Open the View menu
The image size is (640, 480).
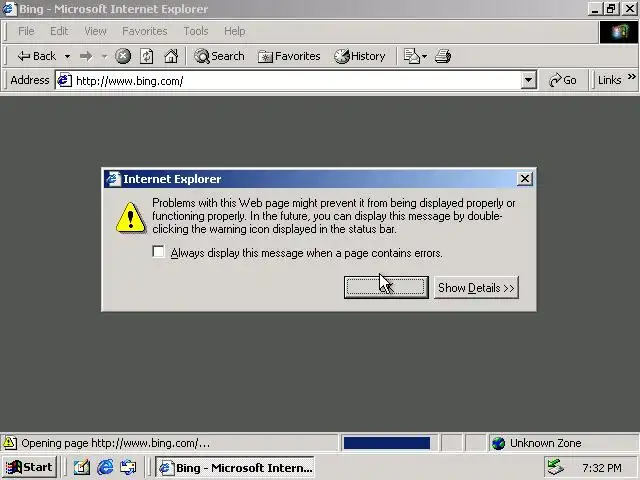pos(95,31)
